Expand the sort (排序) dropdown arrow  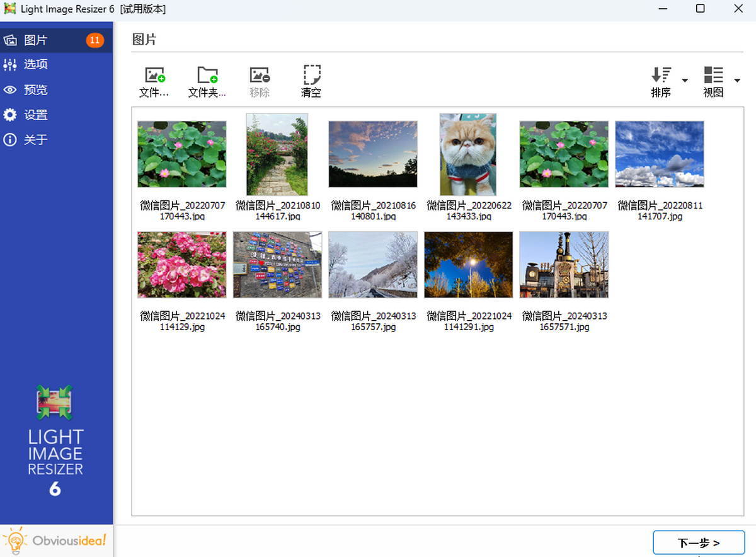pos(685,81)
